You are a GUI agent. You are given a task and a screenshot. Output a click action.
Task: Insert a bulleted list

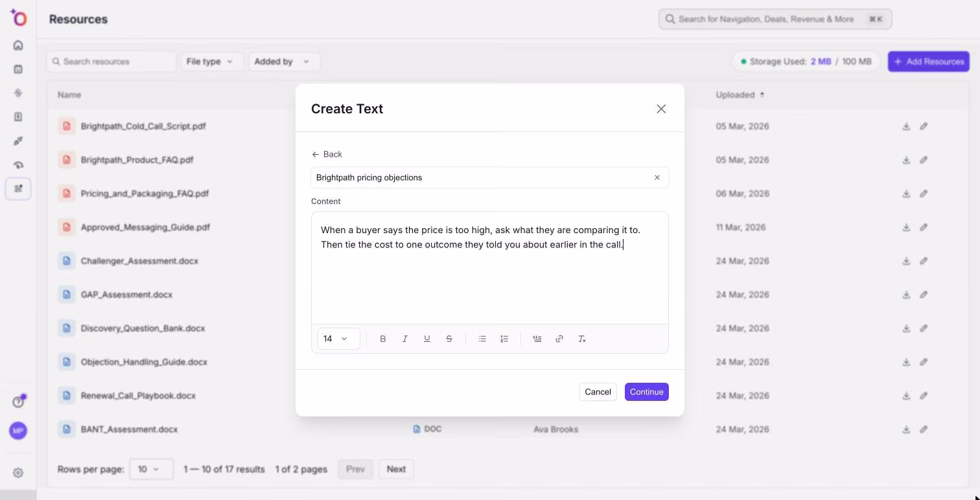click(x=482, y=339)
